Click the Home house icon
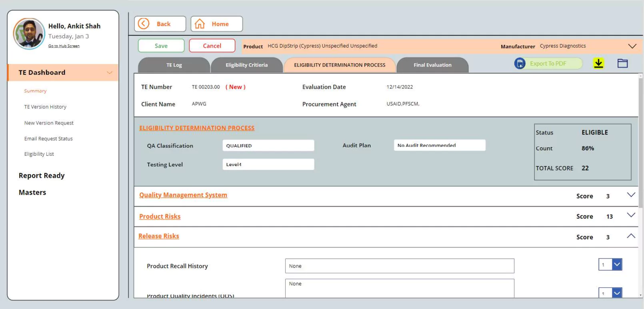The height and width of the screenshot is (309, 644). [x=200, y=24]
